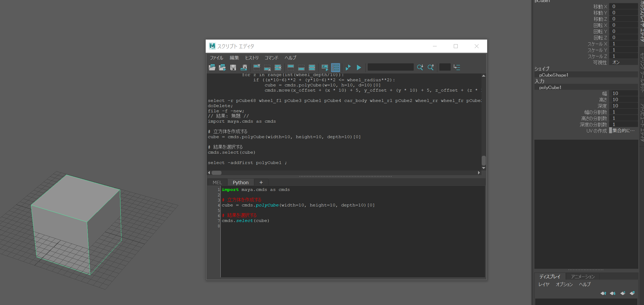Click Source Script icon in toolbar
Screen dimensions: 644x305
click(222, 68)
